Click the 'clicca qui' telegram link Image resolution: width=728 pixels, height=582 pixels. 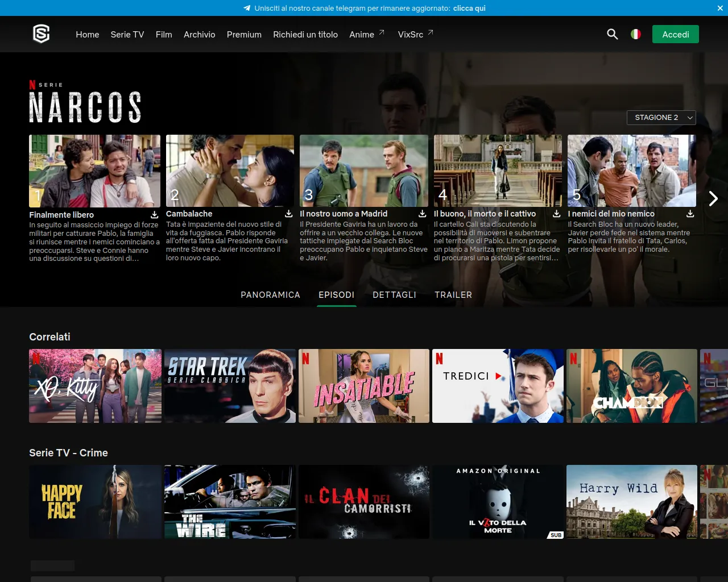pos(469,9)
